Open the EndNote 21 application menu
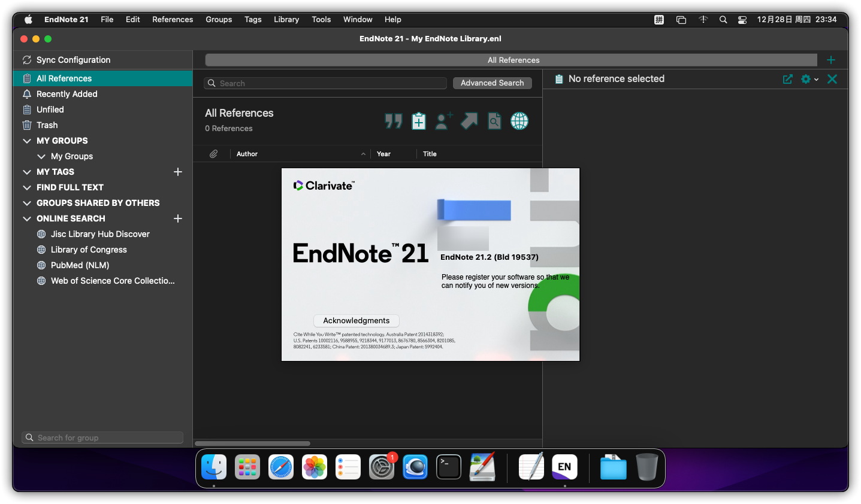The height and width of the screenshot is (504, 861). (67, 19)
